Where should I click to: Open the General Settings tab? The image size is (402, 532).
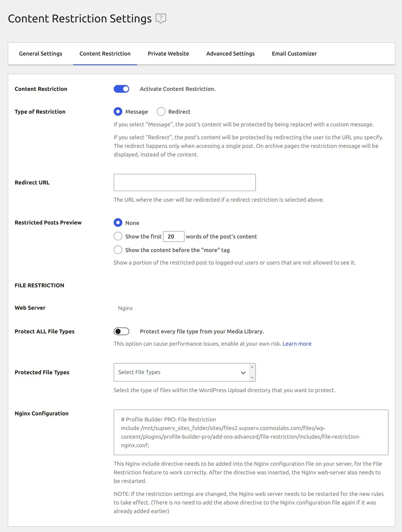pos(40,54)
